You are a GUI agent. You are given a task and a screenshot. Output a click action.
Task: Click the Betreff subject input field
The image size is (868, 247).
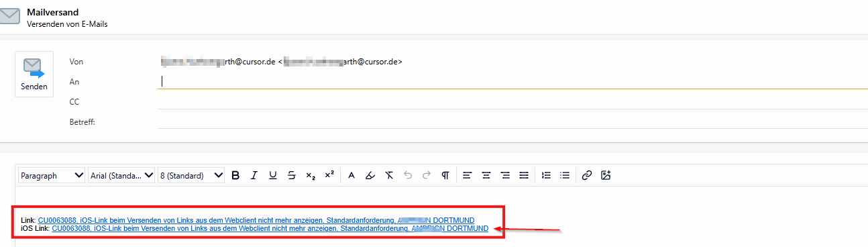coord(512,122)
